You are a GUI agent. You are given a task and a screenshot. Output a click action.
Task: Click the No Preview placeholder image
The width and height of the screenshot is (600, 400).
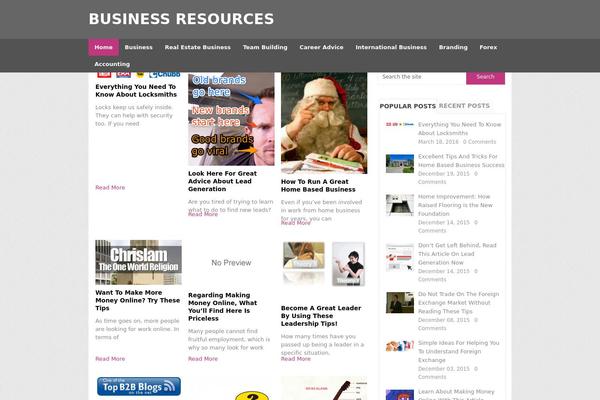point(231,263)
